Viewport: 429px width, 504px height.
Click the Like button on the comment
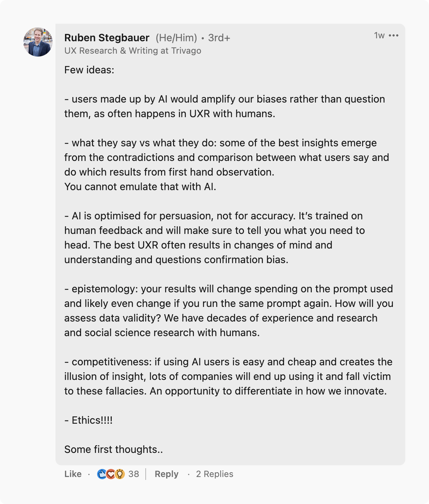pos(73,474)
